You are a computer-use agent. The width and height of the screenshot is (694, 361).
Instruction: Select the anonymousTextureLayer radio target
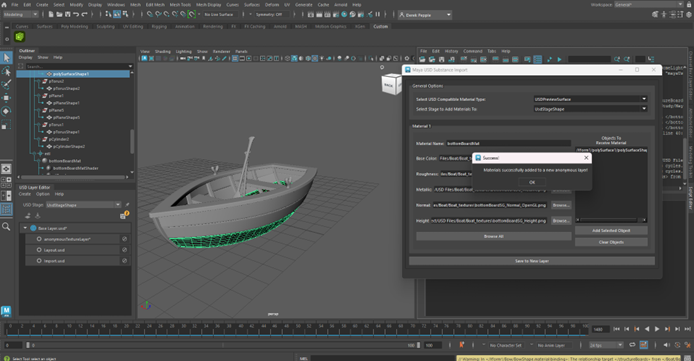[39, 239]
